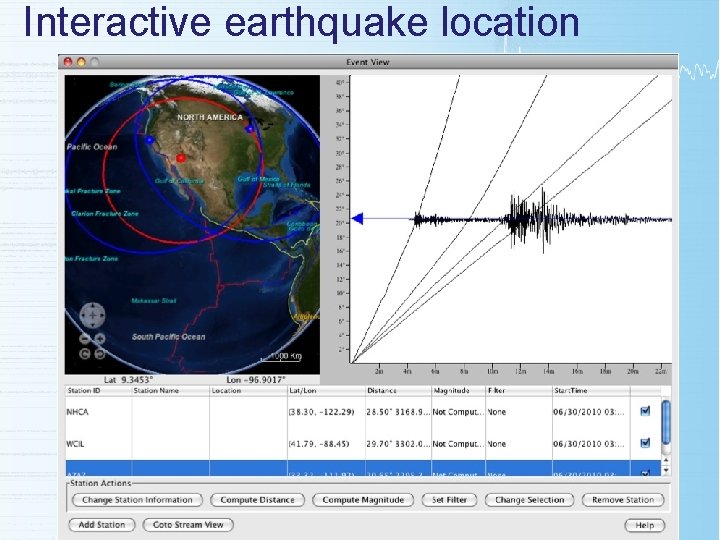Pan the globe map downward with the down arrow
The height and width of the screenshot is (540, 720).
click(x=92, y=325)
